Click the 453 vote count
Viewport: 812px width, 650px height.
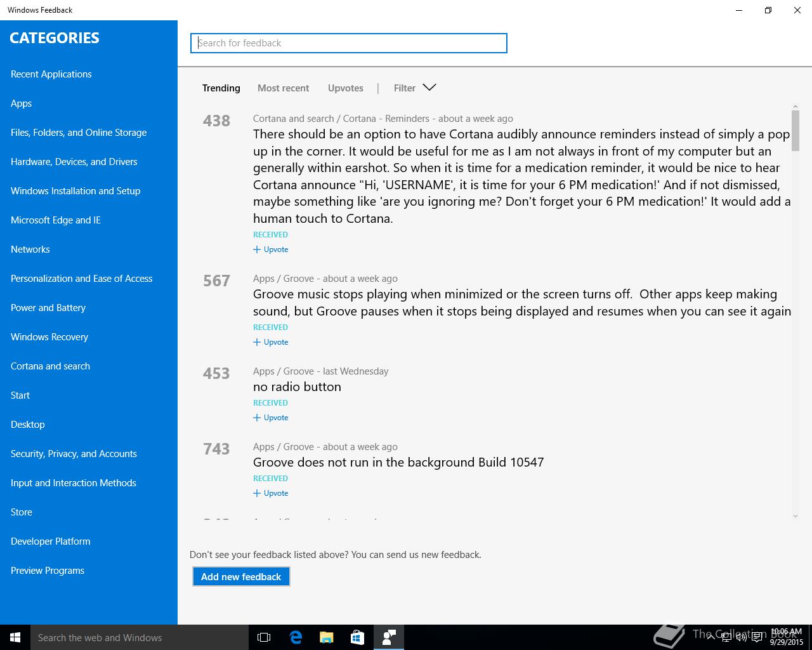[x=216, y=373]
